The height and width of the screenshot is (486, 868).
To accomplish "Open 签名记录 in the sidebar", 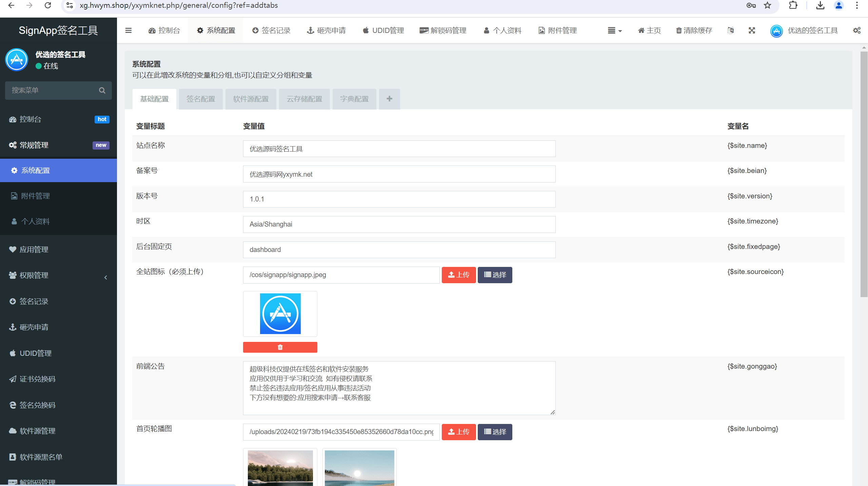I will tap(58, 301).
